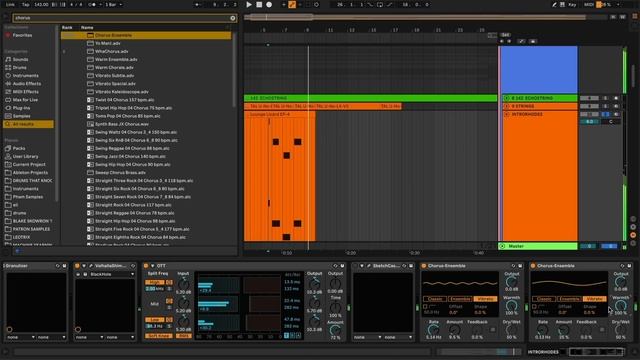Toggle activator on second Chorus-Ensemble device
Image resolution: width=640 pixels, height=360 pixels.
pyautogui.click(x=533, y=266)
